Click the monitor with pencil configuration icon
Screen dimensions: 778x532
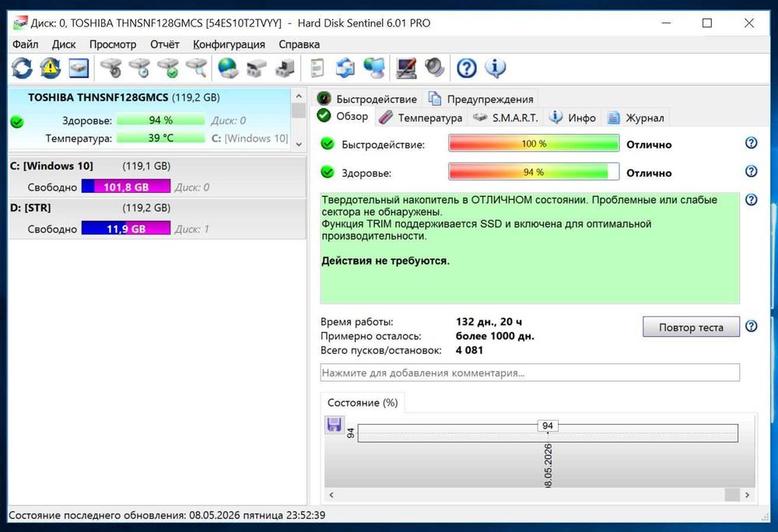click(x=406, y=68)
